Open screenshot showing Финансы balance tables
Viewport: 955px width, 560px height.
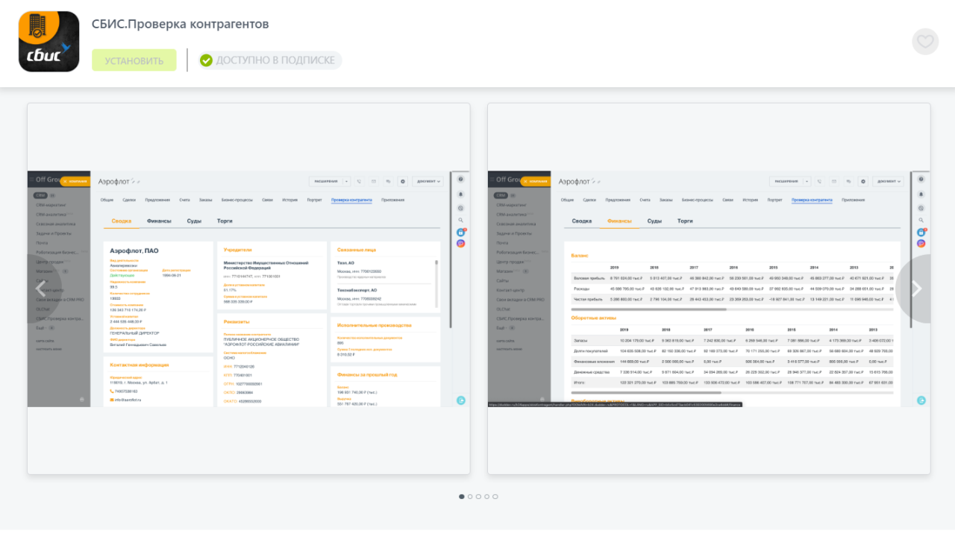pos(709,289)
